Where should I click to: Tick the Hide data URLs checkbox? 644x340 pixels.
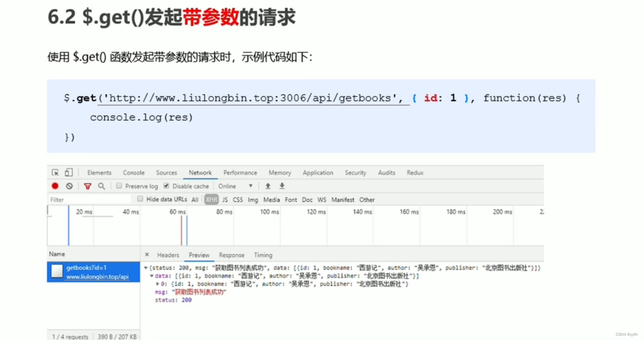[140, 199]
